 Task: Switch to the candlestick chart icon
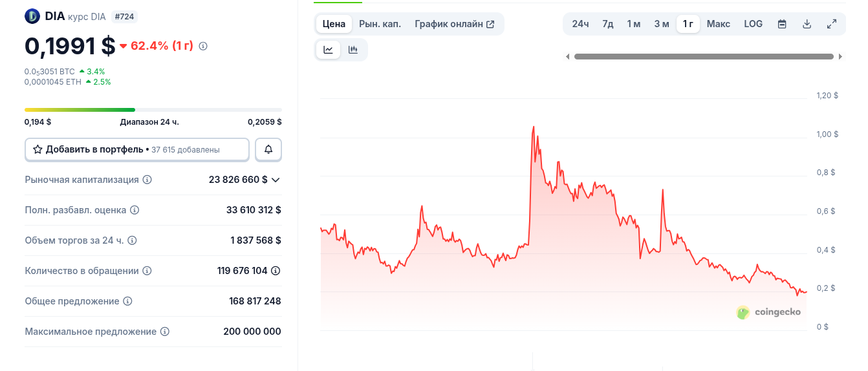coord(353,50)
